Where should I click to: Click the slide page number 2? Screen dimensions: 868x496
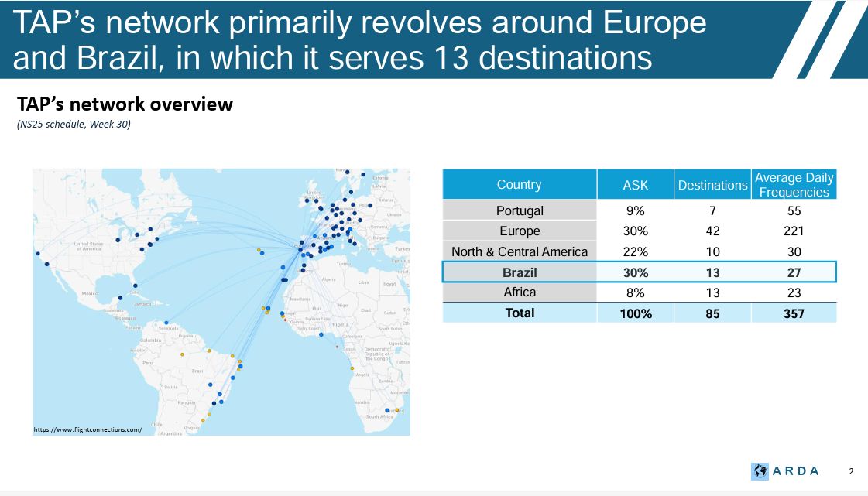point(851,471)
